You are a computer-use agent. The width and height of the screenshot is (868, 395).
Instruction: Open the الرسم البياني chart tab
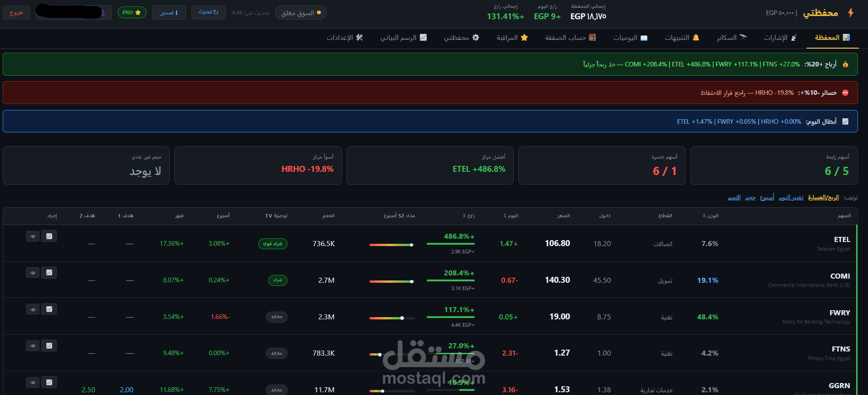coord(403,38)
